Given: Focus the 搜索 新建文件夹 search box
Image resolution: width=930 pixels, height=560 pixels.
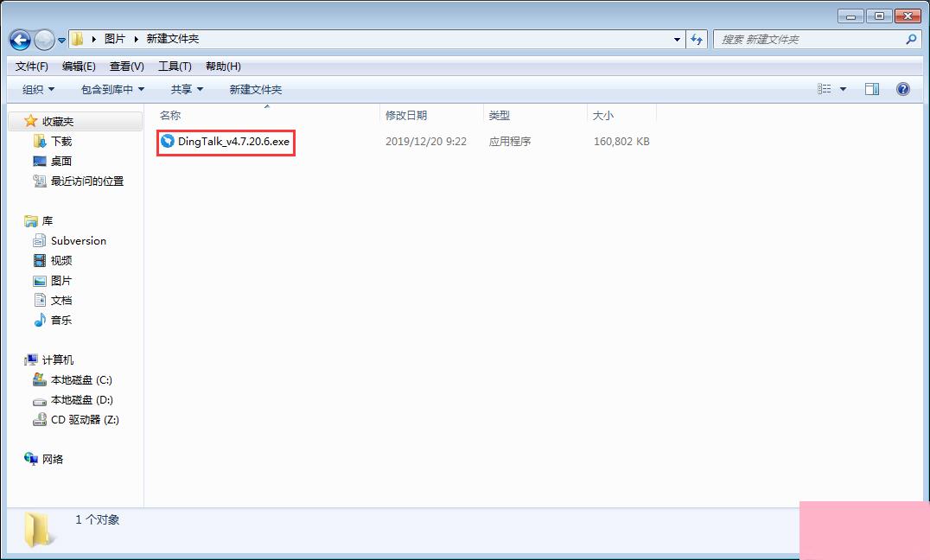Looking at the screenshot, I should click(810, 40).
